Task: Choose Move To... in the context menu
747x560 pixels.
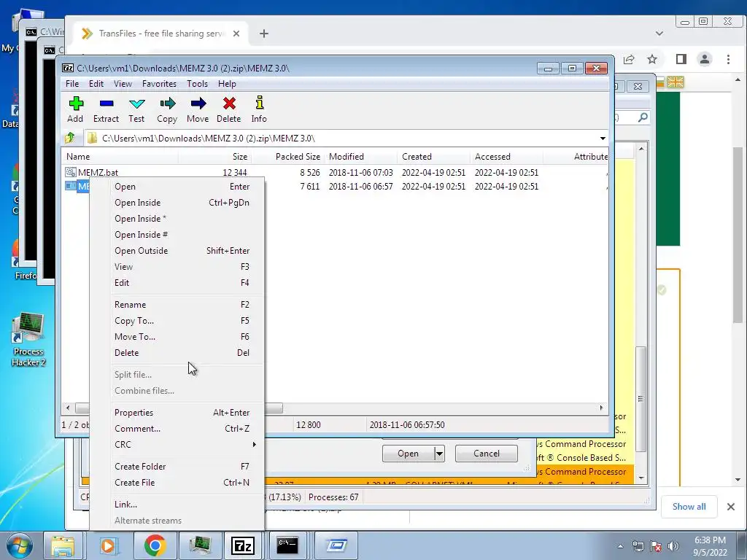Action: coord(177,337)
